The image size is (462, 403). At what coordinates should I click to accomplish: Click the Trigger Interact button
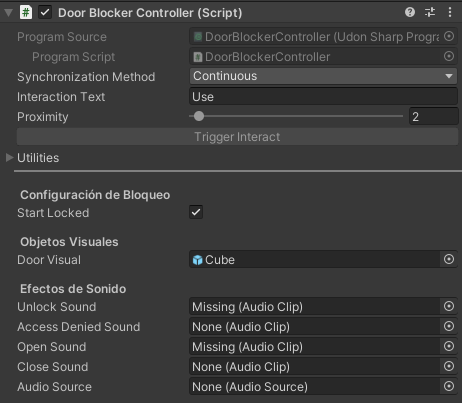pos(237,137)
